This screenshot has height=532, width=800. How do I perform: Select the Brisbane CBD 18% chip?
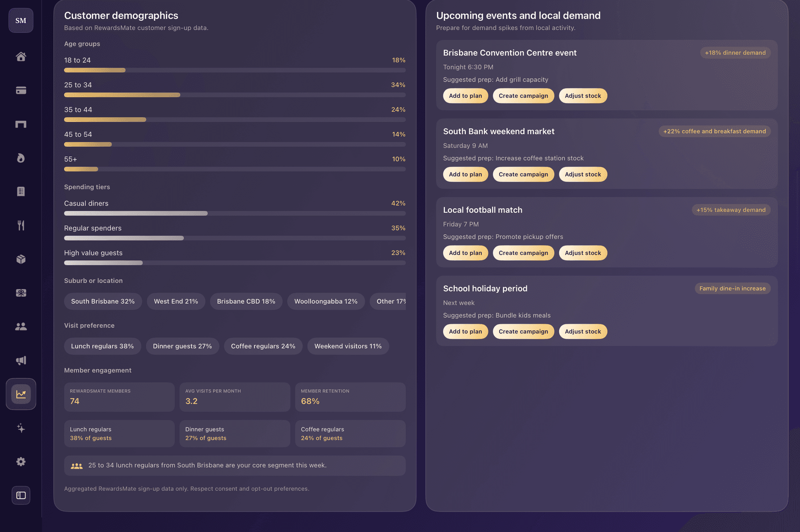tap(246, 302)
